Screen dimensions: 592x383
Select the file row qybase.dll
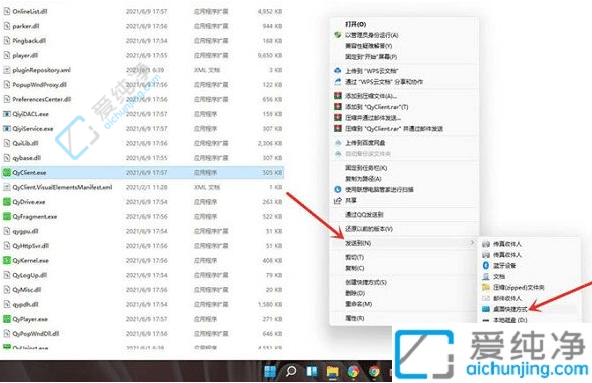click(x=143, y=158)
